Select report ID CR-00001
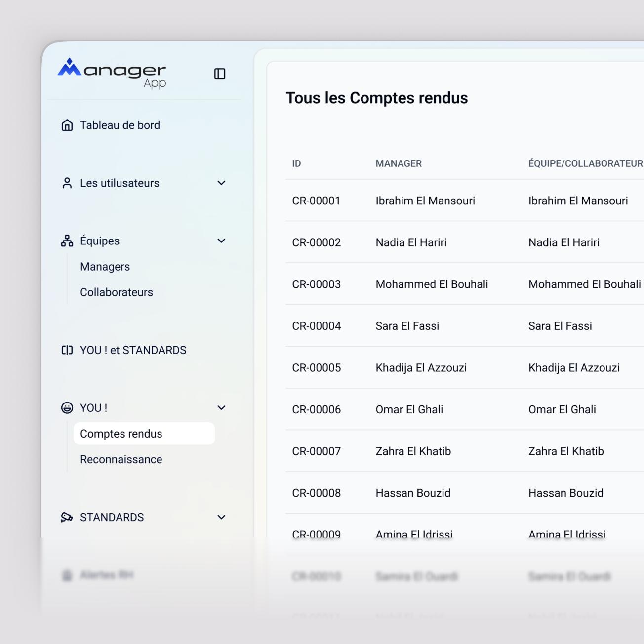 coord(316,201)
